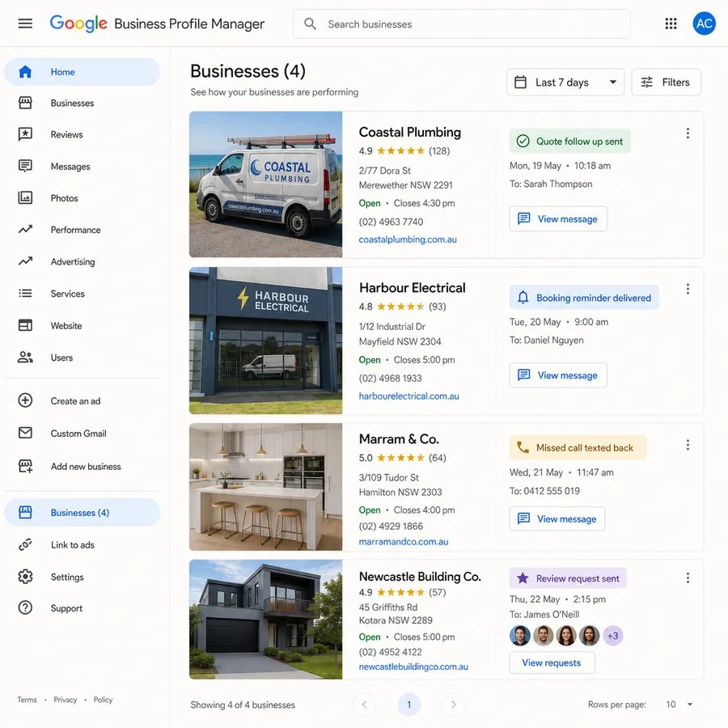The width and height of the screenshot is (728, 728).
Task: View message for Marram & Co.
Action: (557, 518)
